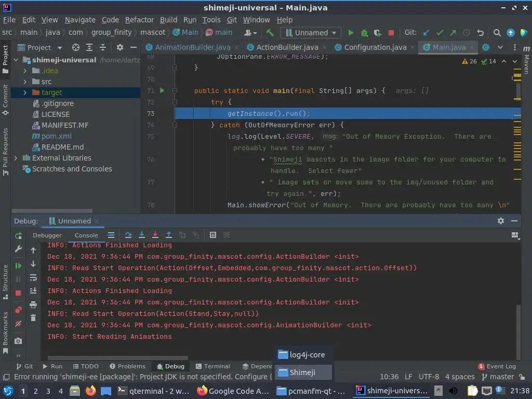The image size is (532, 399).
Task: Collapse shimeji-universal project root
Action: pyautogui.click(x=16, y=60)
